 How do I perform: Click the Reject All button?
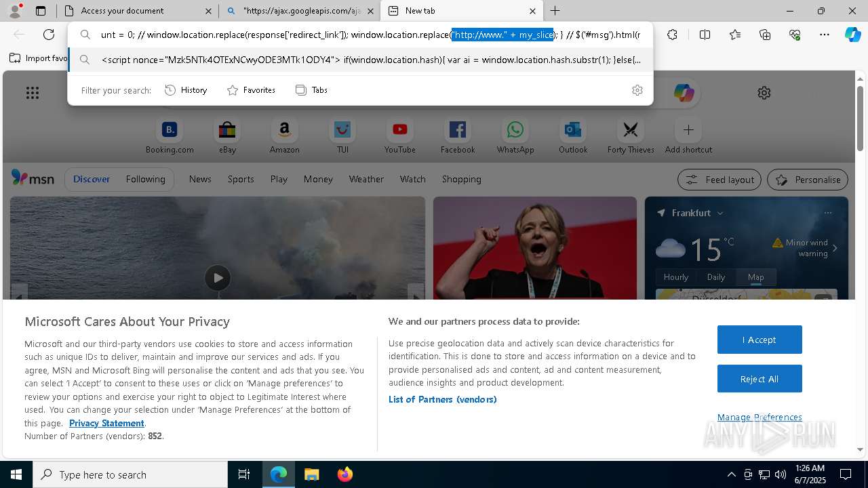coord(759,379)
